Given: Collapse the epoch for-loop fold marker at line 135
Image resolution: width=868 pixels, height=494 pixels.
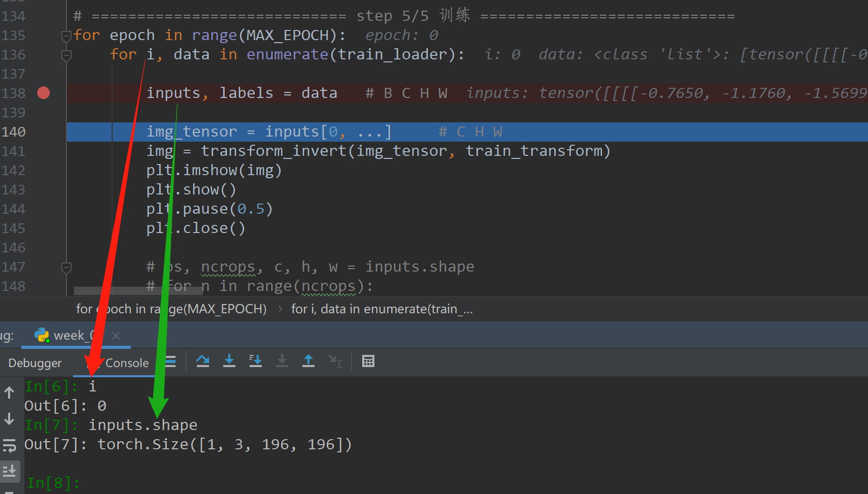Looking at the screenshot, I should 66,36.
